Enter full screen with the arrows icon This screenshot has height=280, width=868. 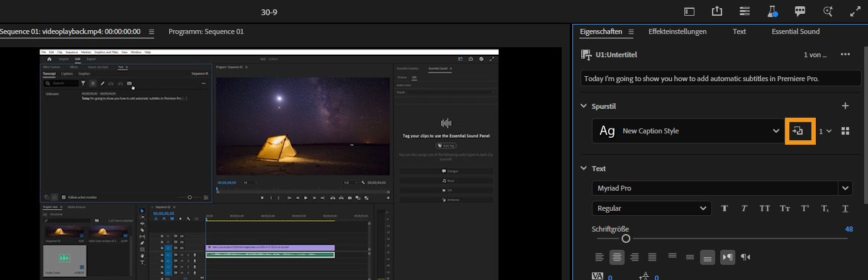coord(855,11)
